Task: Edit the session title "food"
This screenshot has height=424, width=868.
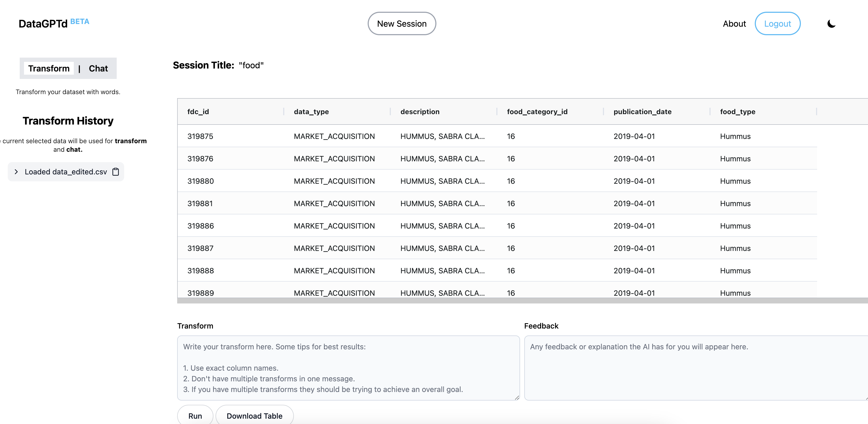Action: pyautogui.click(x=251, y=65)
